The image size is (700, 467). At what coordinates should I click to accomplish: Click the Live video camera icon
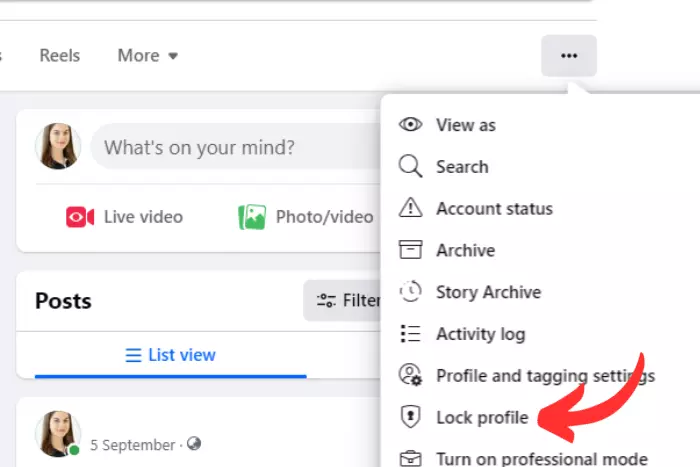click(80, 217)
